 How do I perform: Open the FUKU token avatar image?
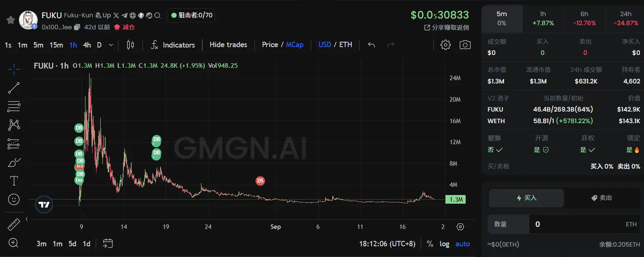point(28,20)
